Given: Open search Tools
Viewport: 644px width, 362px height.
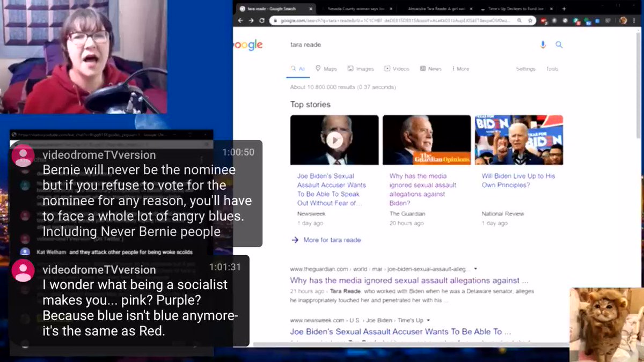Looking at the screenshot, I should point(552,69).
